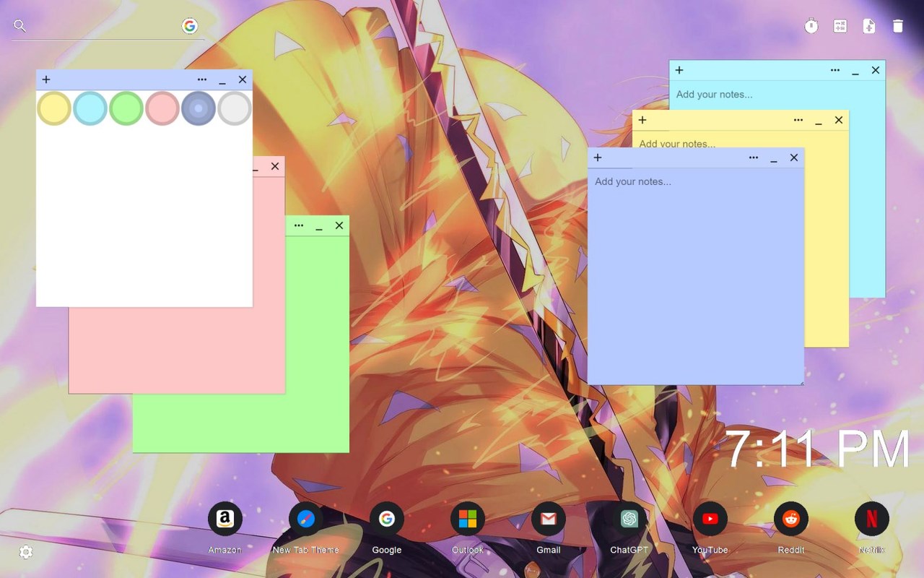Click the 7:11 PM clock

[817, 449]
